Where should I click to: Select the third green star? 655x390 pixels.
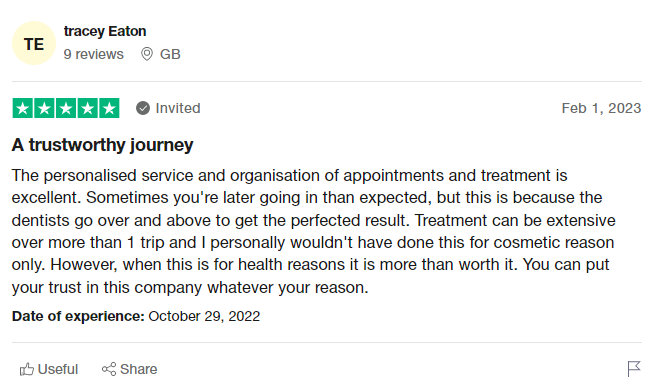tap(66, 108)
